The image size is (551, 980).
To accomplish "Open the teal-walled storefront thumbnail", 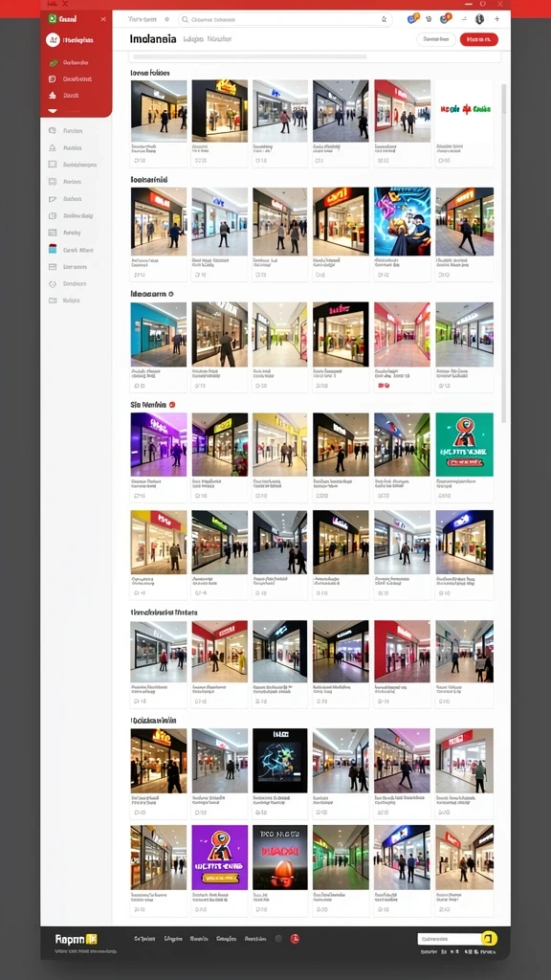I will 159,334.
